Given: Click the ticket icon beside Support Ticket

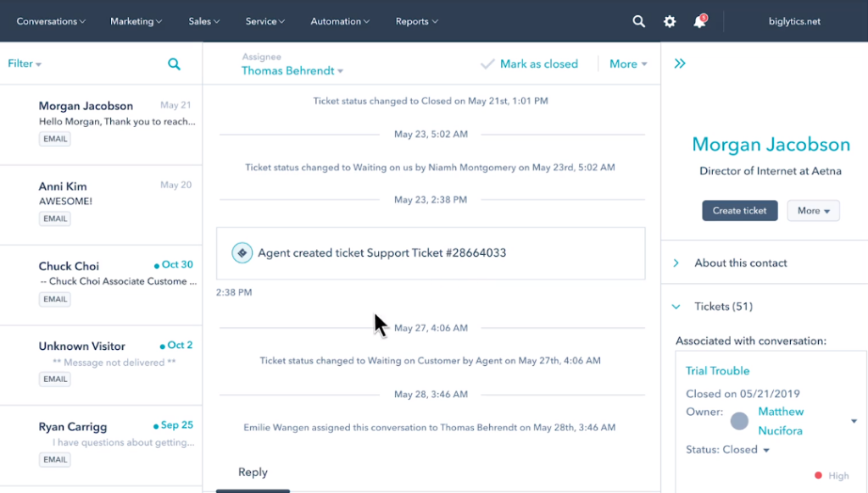Looking at the screenshot, I should (242, 252).
